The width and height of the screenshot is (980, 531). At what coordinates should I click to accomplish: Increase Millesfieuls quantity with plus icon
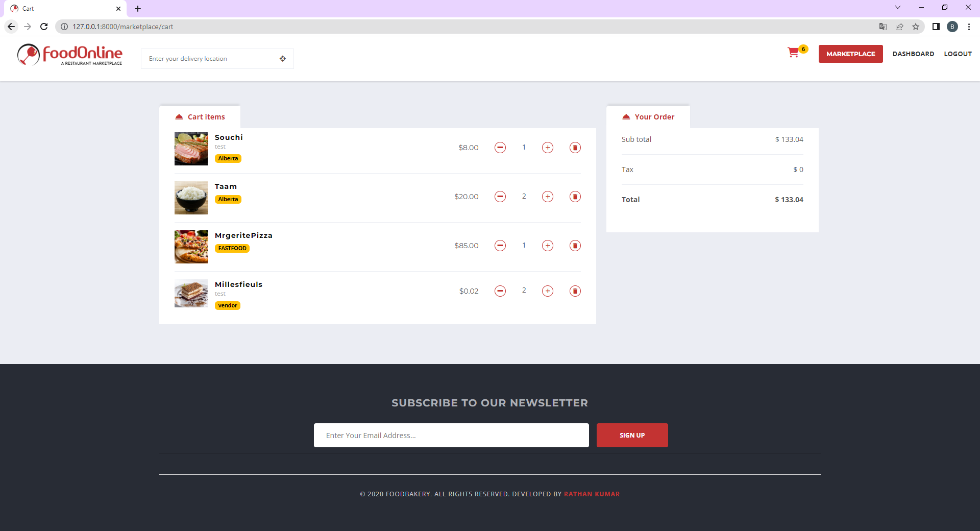tap(548, 291)
